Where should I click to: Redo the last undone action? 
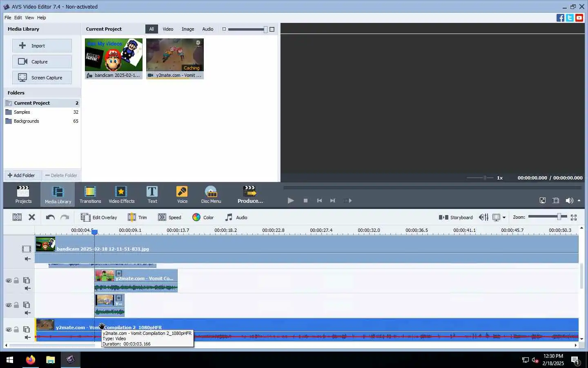click(x=65, y=218)
